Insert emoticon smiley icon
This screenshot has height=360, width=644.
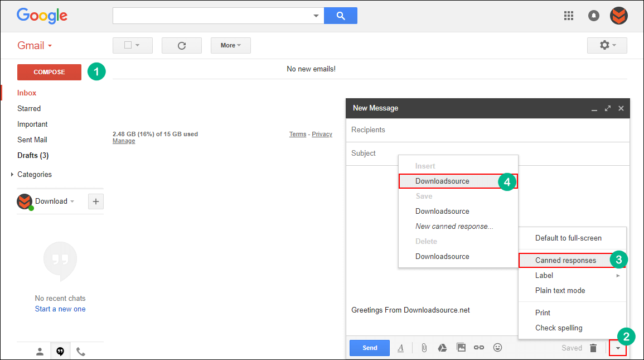[x=497, y=348]
